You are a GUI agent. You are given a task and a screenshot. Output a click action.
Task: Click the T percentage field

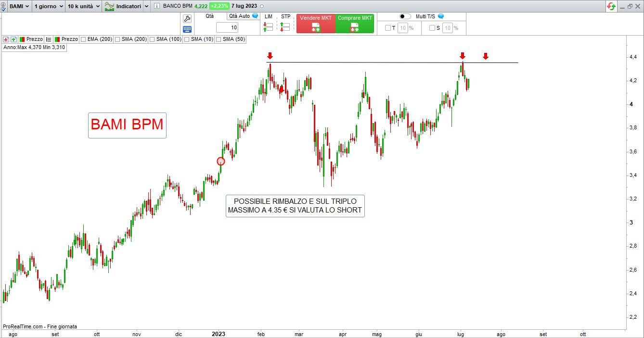403,28
